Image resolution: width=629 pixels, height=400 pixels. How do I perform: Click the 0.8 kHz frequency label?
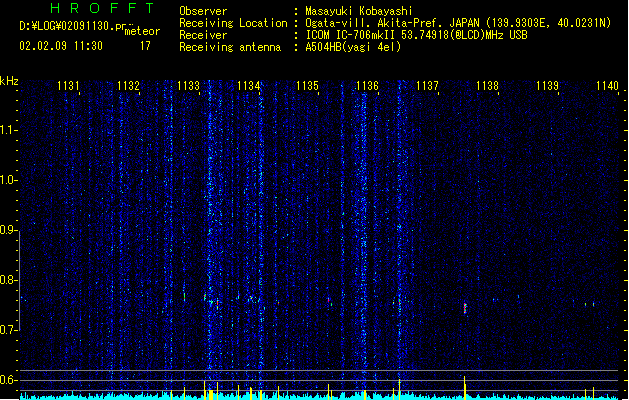point(8,280)
